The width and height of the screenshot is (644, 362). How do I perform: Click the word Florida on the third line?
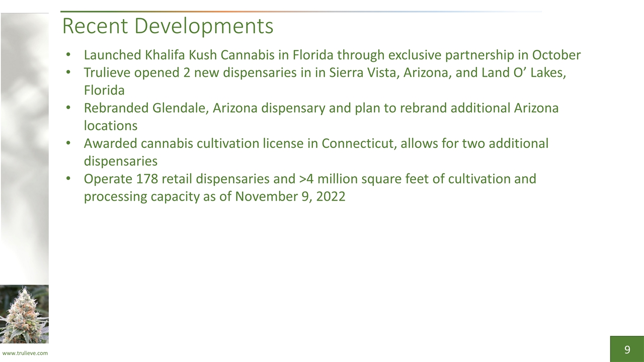click(x=104, y=90)
